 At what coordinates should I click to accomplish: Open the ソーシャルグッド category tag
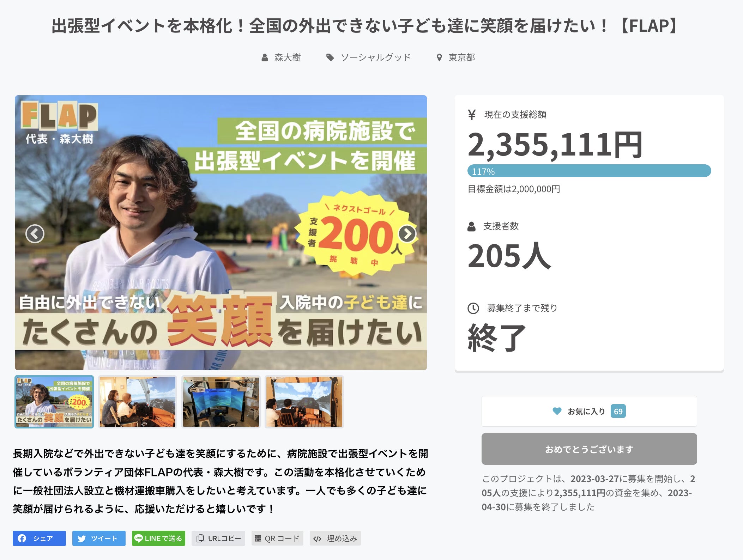tap(375, 57)
